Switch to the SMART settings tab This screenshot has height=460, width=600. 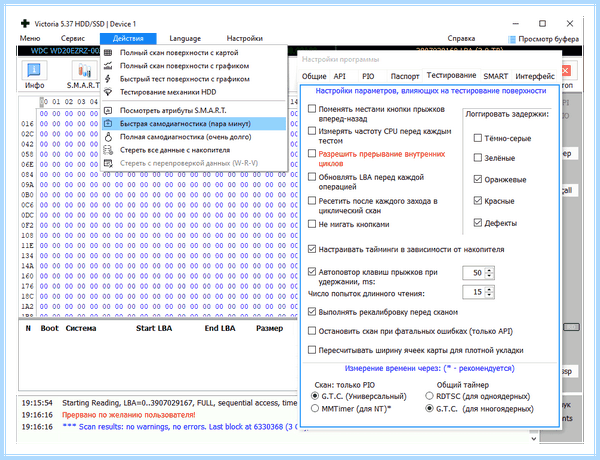click(x=496, y=76)
